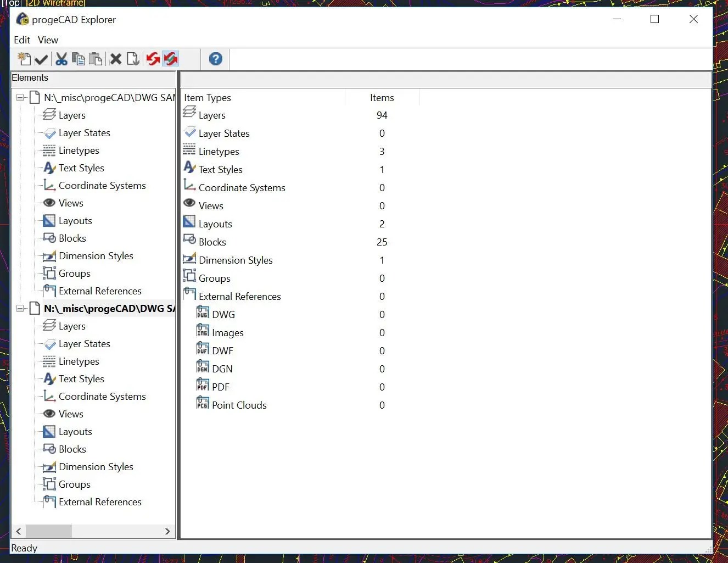This screenshot has height=563, width=728.
Task: Click Groups icon in Item Types list
Action: click(189, 275)
